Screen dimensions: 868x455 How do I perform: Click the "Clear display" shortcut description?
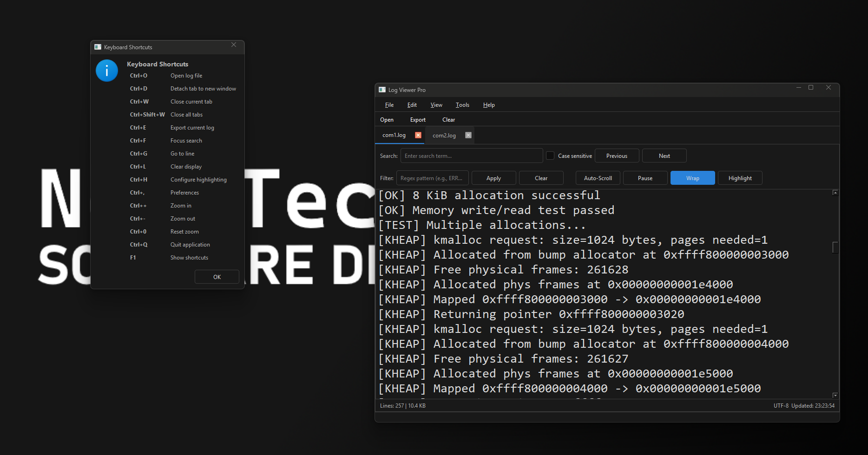click(x=186, y=167)
